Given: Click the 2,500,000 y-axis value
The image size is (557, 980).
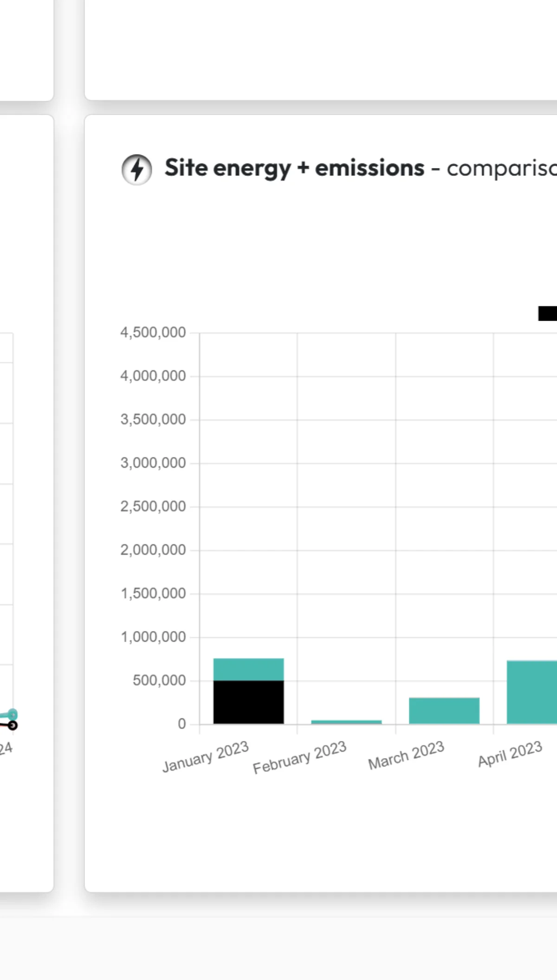Looking at the screenshot, I should (153, 507).
